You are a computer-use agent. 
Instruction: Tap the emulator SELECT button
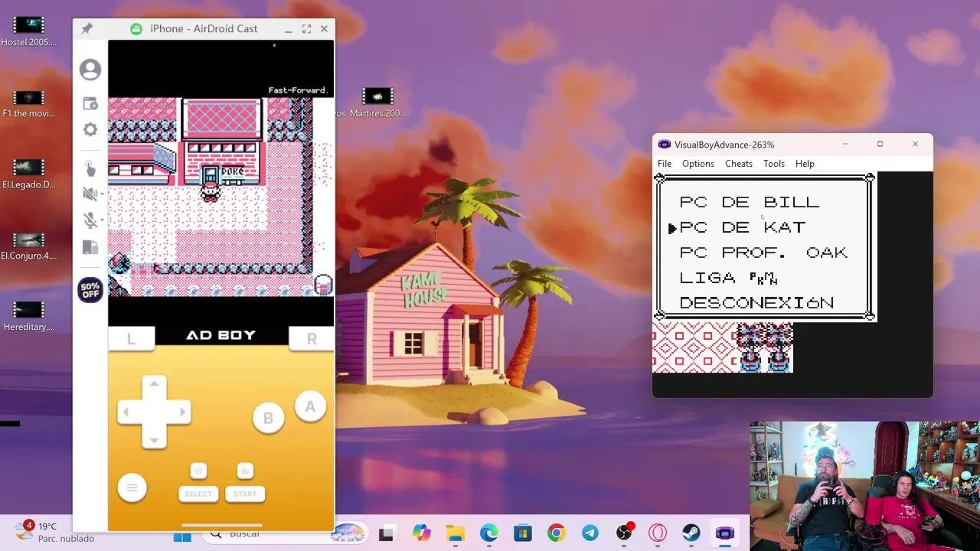pos(198,494)
